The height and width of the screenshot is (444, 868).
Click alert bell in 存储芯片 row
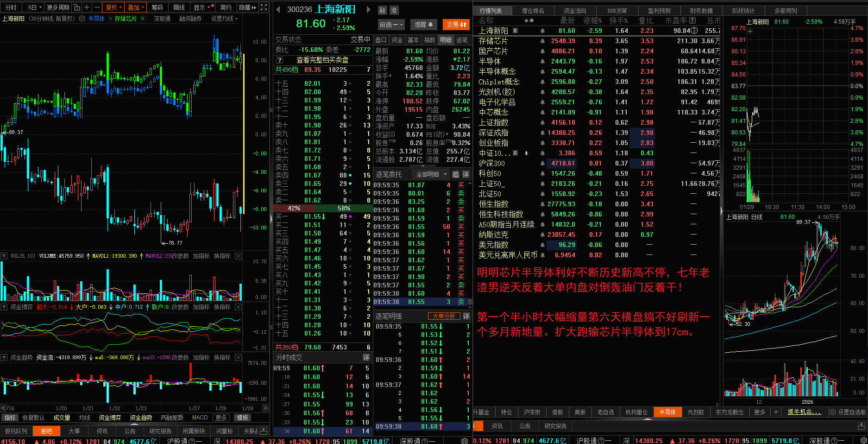542,41
